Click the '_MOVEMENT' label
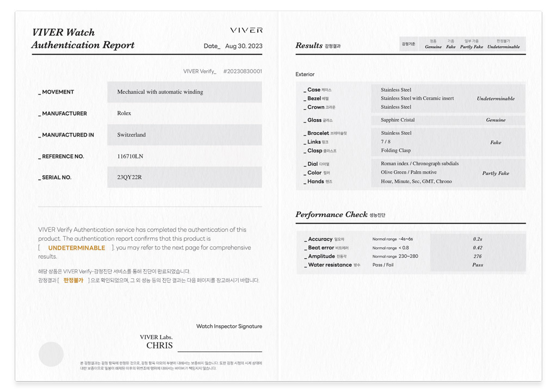557x392 pixels. tap(56, 92)
